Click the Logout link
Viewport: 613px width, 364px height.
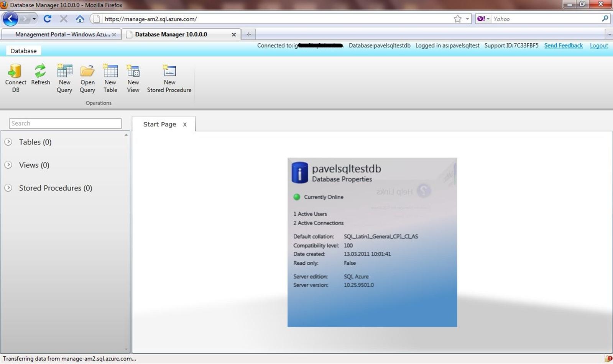[x=598, y=46]
